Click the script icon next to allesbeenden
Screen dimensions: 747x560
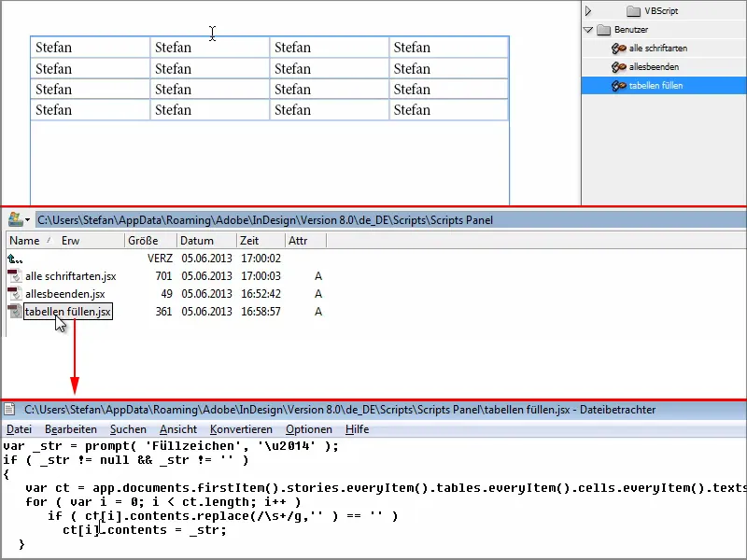coord(618,67)
